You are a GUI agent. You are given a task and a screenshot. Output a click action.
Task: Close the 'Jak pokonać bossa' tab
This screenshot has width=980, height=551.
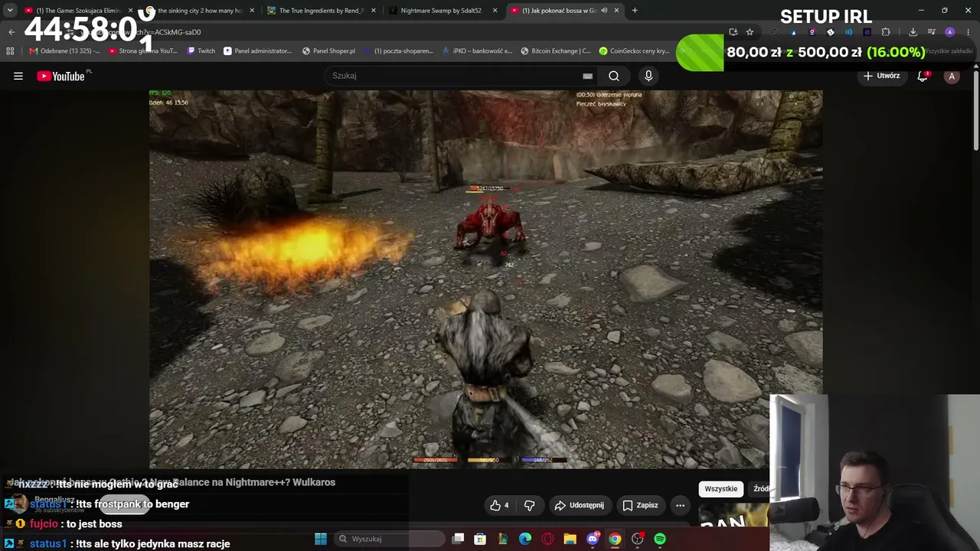click(x=616, y=11)
